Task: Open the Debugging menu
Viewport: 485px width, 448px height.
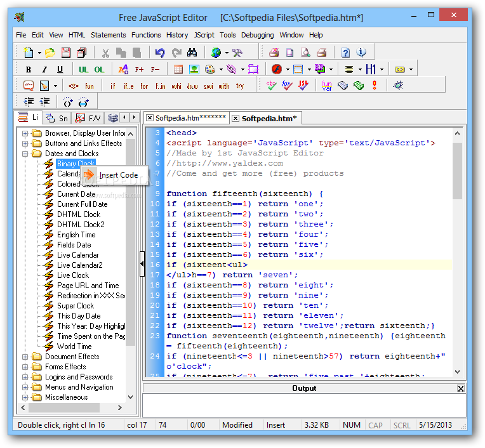Action: tap(257, 35)
